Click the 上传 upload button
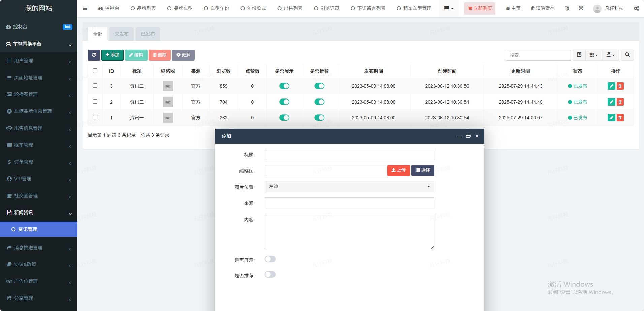The height and width of the screenshot is (311, 644). (398, 170)
